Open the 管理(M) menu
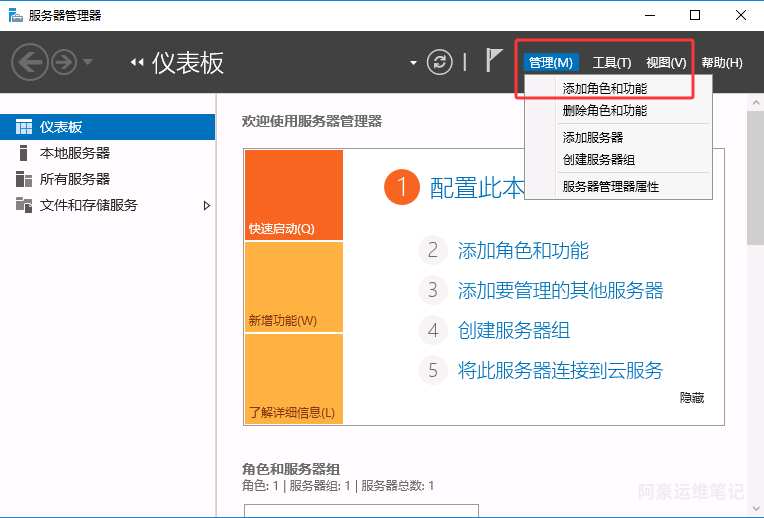Viewport: 764px width, 518px height. tap(551, 62)
